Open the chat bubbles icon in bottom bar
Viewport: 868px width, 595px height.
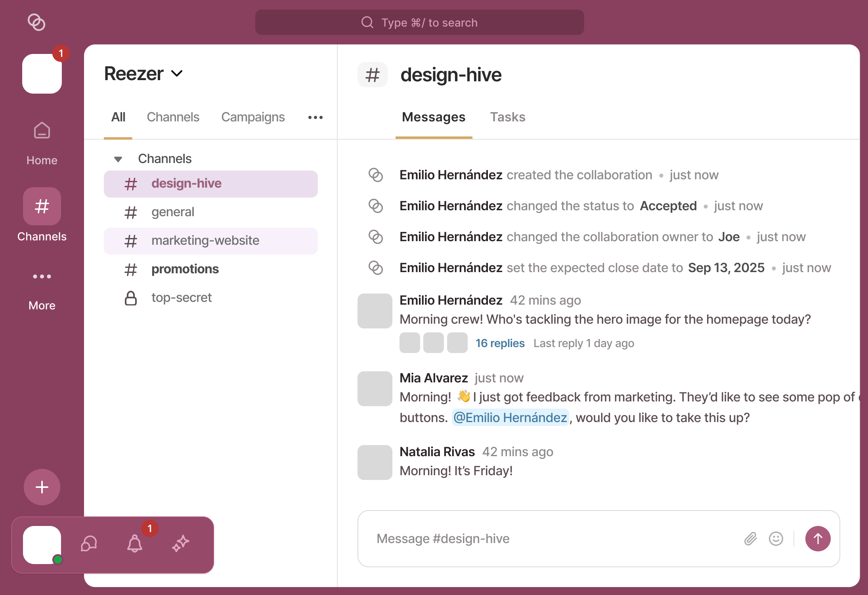pos(89,543)
